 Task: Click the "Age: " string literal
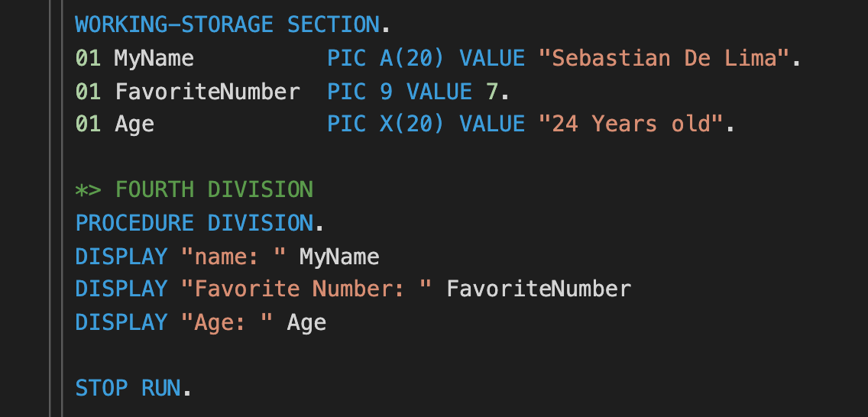[x=227, y=322]
